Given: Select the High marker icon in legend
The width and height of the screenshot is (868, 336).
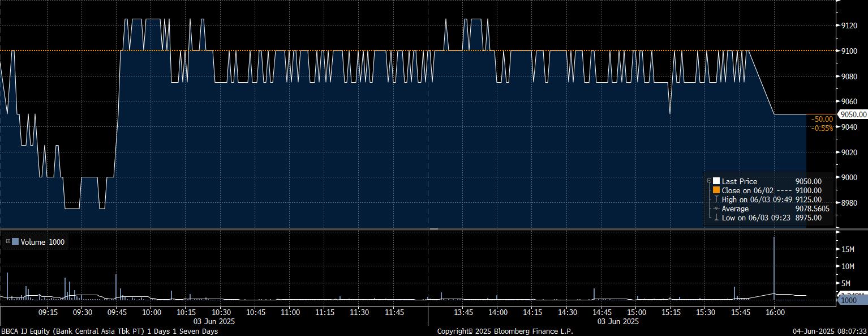Looking at the screenshot, I should (716, 199).
